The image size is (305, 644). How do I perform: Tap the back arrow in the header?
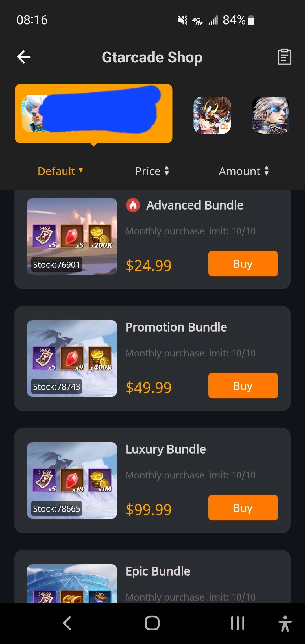coord(24,57)
